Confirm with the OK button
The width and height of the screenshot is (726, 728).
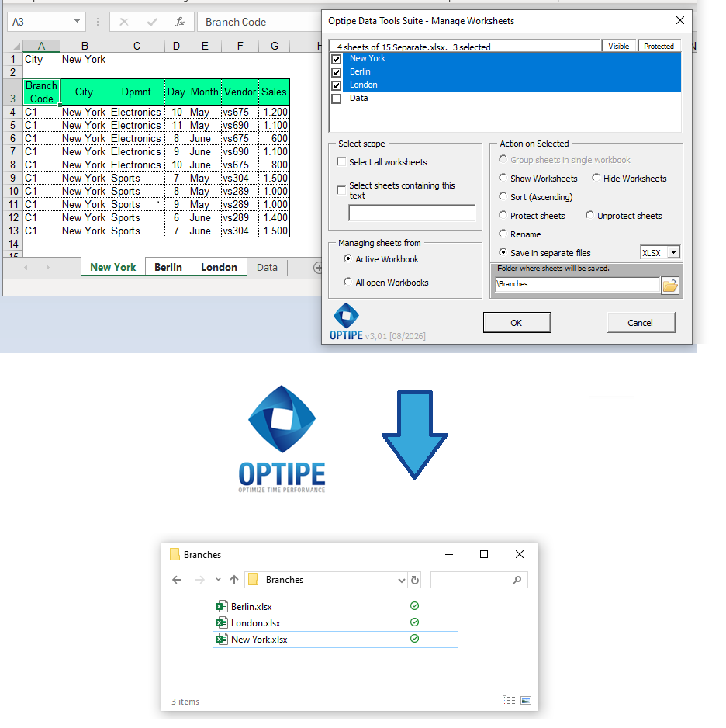pos(517,323)
